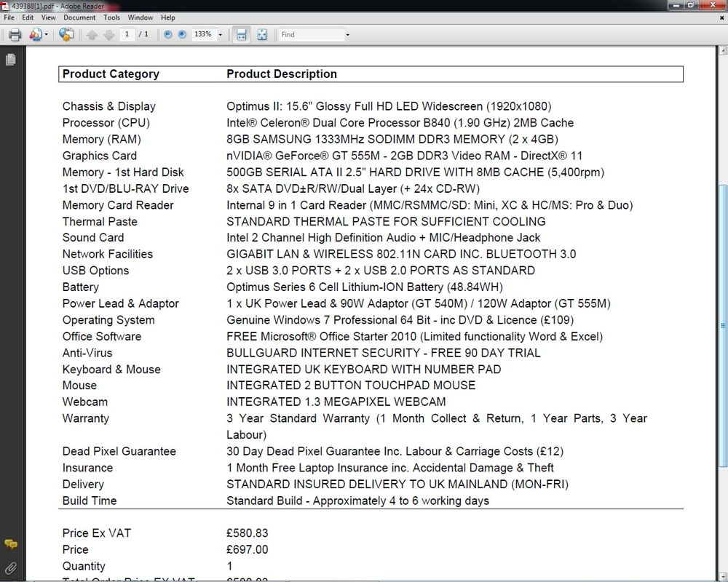Screen dimensions: 728x582
Task: Click into the Find search box
Action: click(312, 34)
